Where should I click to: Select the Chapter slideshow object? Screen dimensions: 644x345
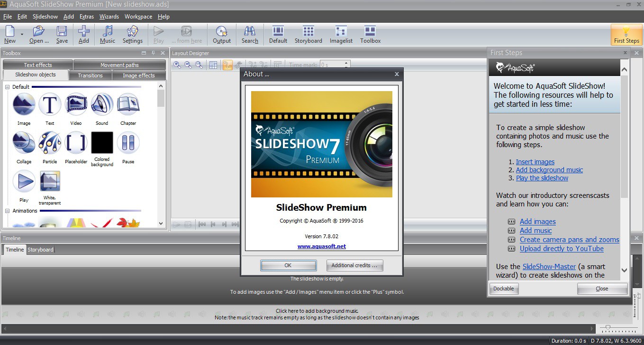coord(128,109)
